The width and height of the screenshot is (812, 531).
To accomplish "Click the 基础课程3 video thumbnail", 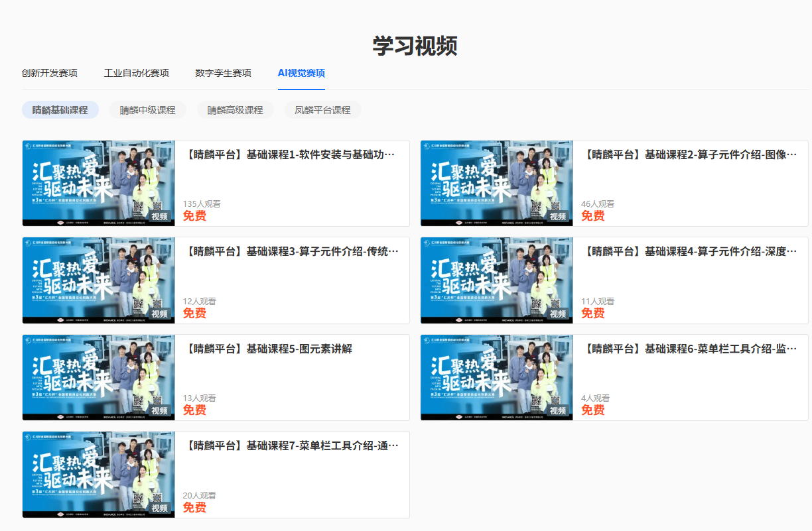I will (x=98, y=280).
